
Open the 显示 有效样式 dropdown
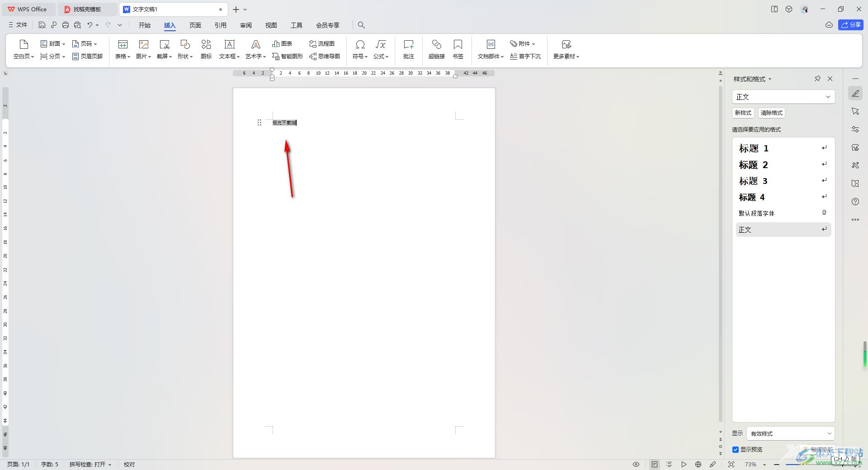pyautogui.click(x=791, y=433)
